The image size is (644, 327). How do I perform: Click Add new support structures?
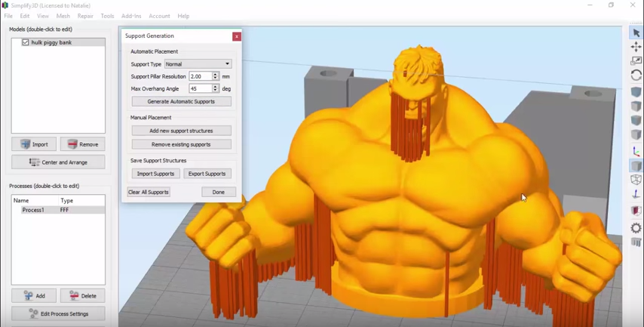point(181,131)
